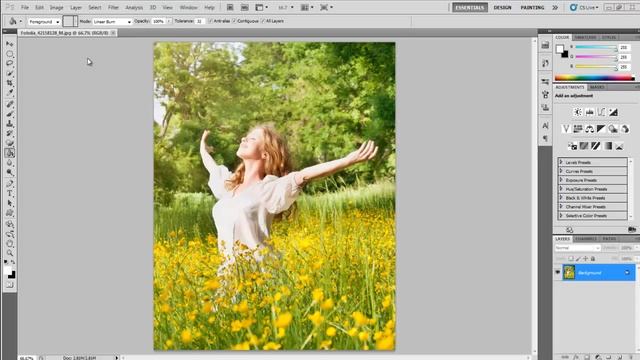
Task: Open the collapsed Character panel icon
Action: tap(545, 125)
